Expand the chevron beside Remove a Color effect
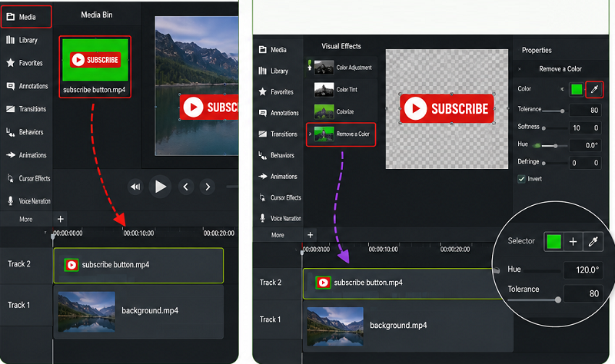 coord(310,134)
